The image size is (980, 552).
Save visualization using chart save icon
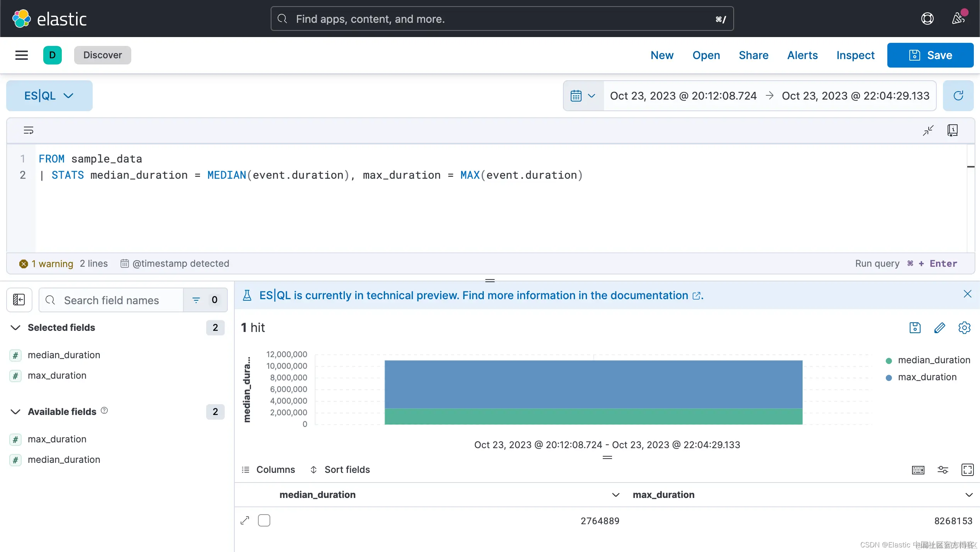tap(915, 328)
